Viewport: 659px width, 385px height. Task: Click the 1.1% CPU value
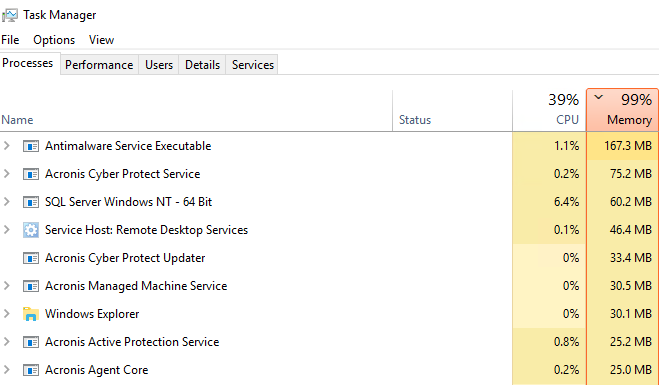(x=567, y=146)
